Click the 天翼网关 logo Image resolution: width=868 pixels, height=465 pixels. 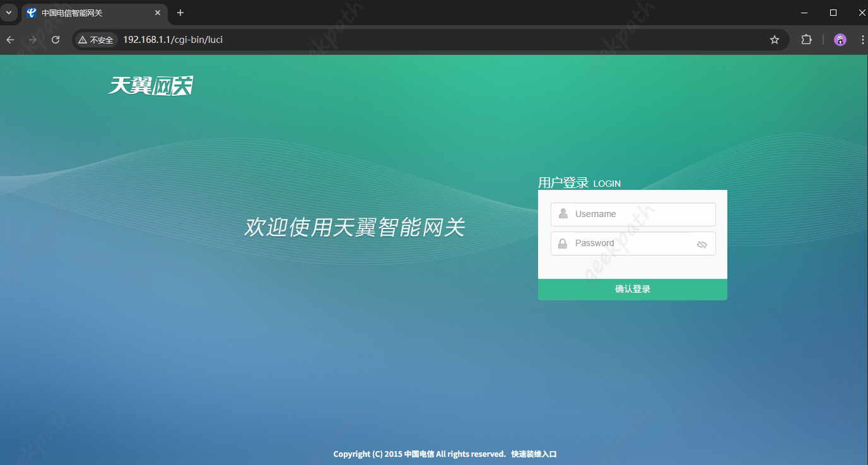point(151,86)
